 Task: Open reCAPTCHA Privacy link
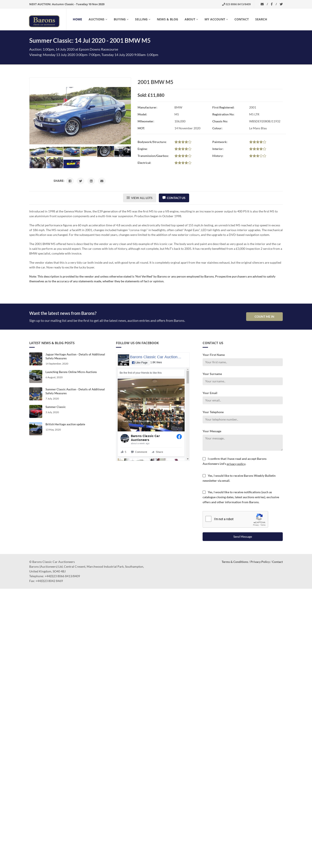[256, 525]
